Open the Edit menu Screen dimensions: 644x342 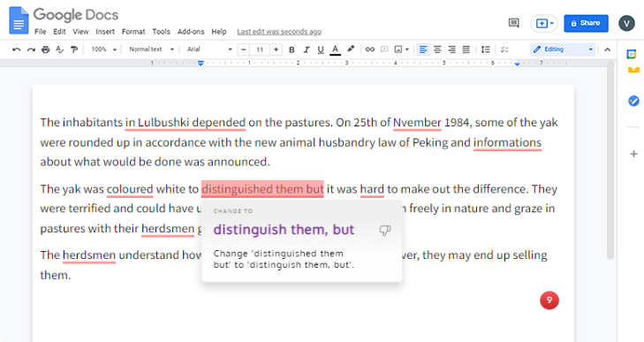(x=59, y=32)
